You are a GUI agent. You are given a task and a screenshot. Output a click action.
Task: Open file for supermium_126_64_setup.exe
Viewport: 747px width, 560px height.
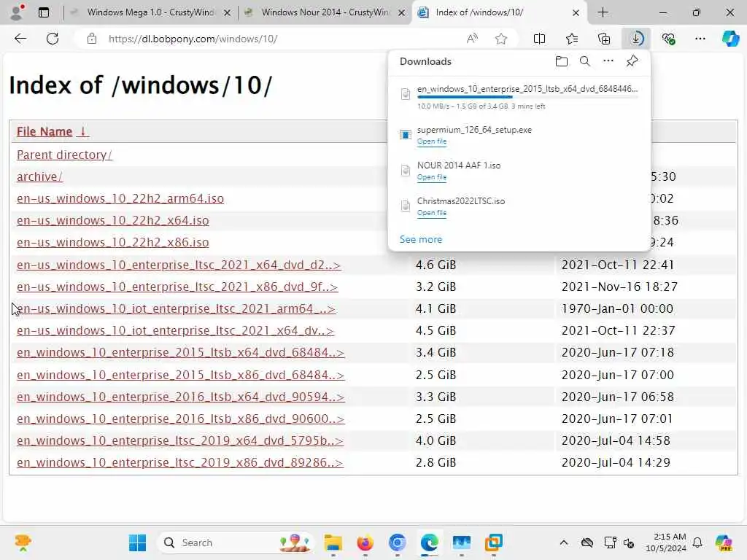coord(432,141)
